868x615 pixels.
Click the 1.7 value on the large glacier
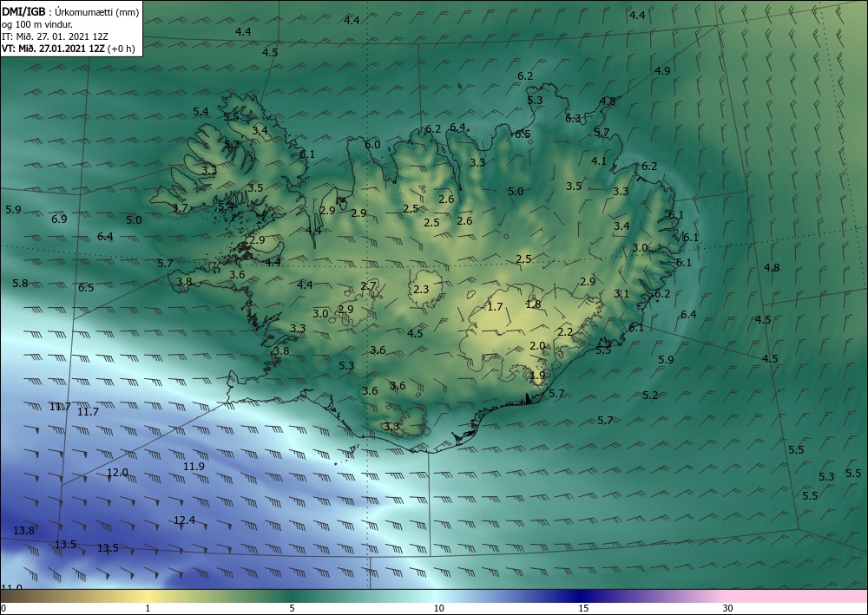coord(495,306)
